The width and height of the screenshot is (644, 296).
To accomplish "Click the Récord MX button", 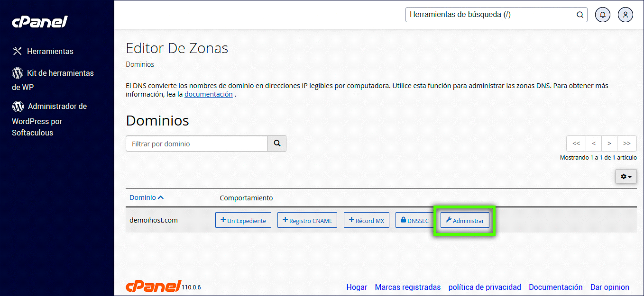I will [x=366, y=220].
